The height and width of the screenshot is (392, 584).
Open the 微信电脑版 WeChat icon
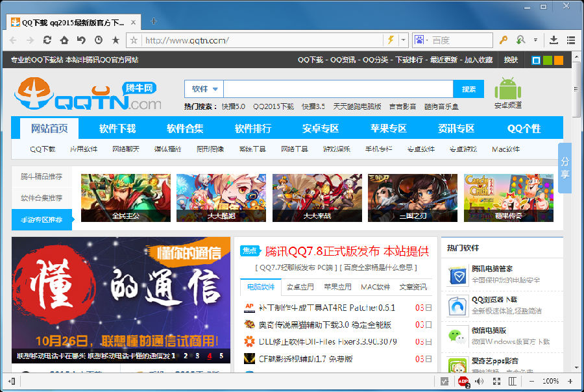click(457, 337)
